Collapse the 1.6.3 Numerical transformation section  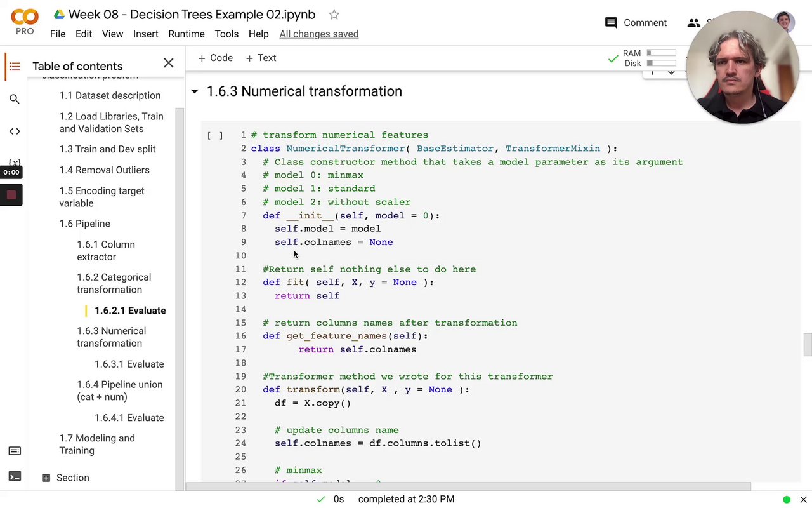tap(195, 91)
